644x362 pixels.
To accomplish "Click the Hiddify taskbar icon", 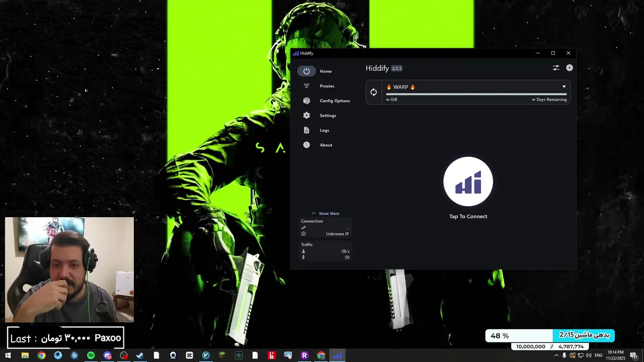I will (337, 355).
